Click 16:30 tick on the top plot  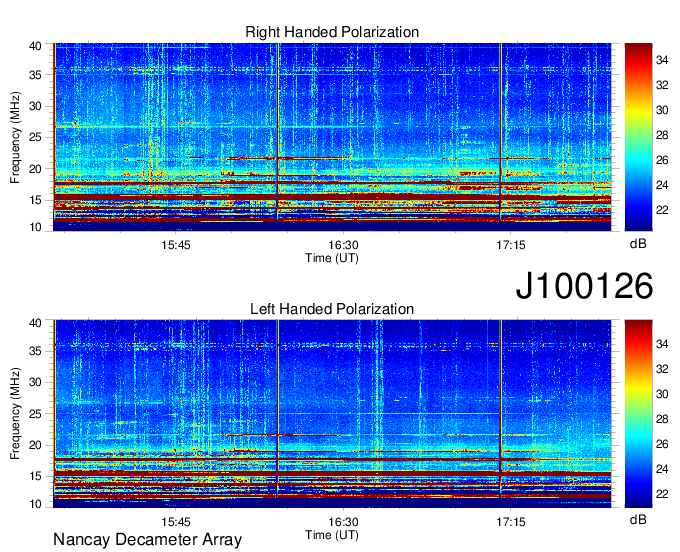point(343,245)
